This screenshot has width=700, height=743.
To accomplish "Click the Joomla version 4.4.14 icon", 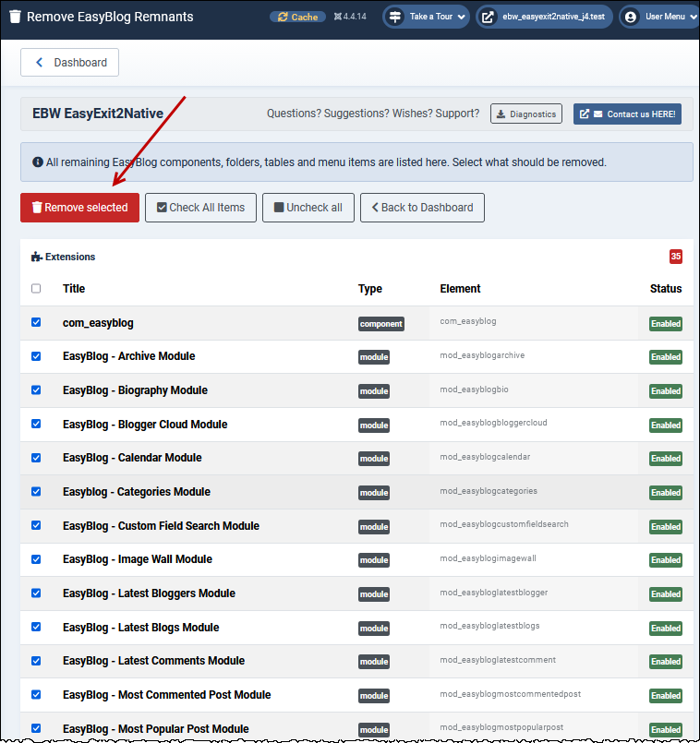I will (337, 17).
